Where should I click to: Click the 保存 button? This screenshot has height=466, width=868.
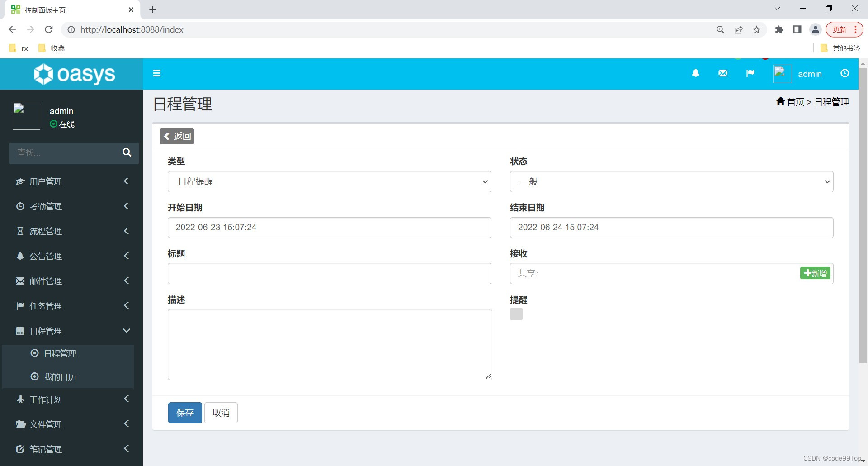point(184,413)
